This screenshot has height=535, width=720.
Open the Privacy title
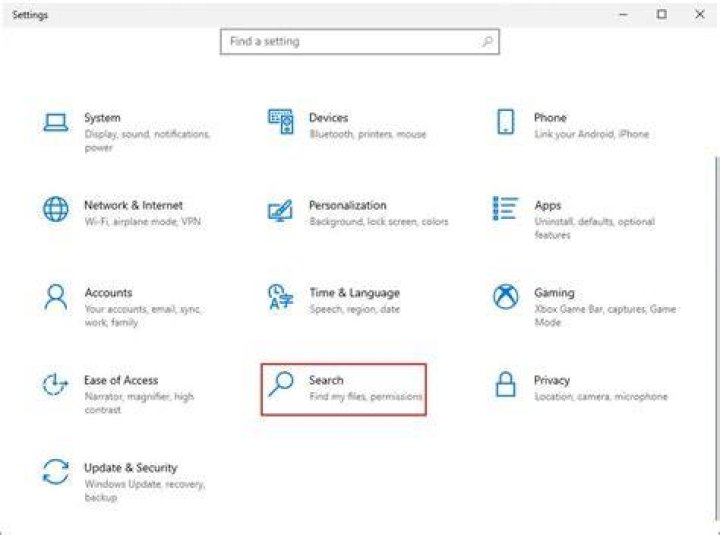coord(551,381)
